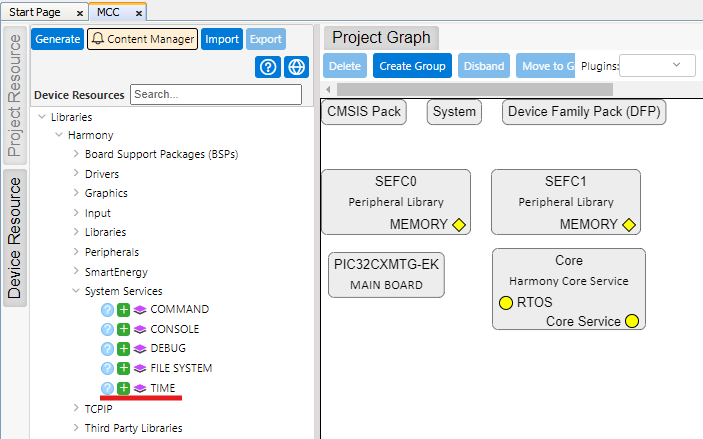Click the FILE SYSTEM layer icon
703x439 pixels.
coord(140,368)
